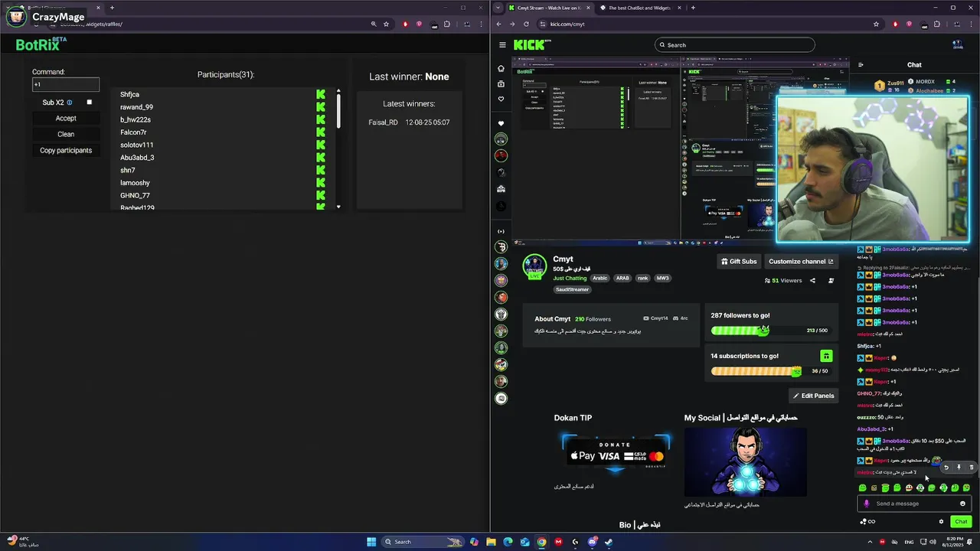Click the filled heart icon in Kick sidebar
The height and width of the screenshot is (551, 980).
(501, 123)
